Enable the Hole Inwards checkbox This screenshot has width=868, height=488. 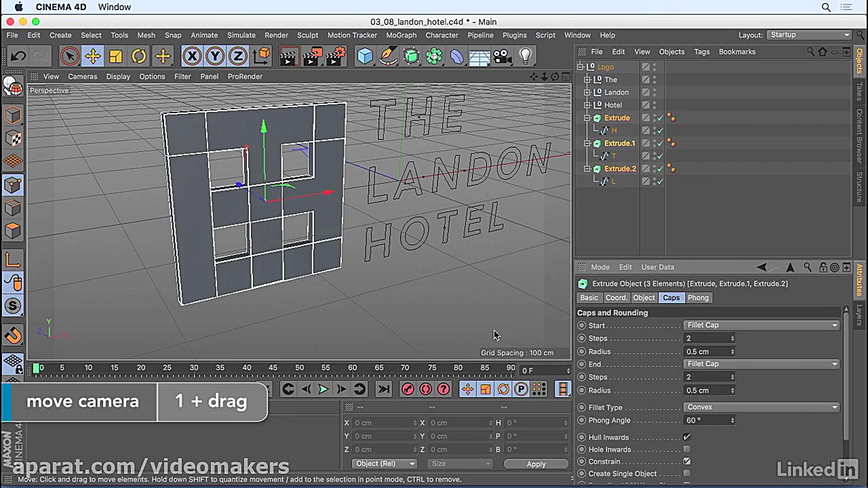click(x=687, y=449)
